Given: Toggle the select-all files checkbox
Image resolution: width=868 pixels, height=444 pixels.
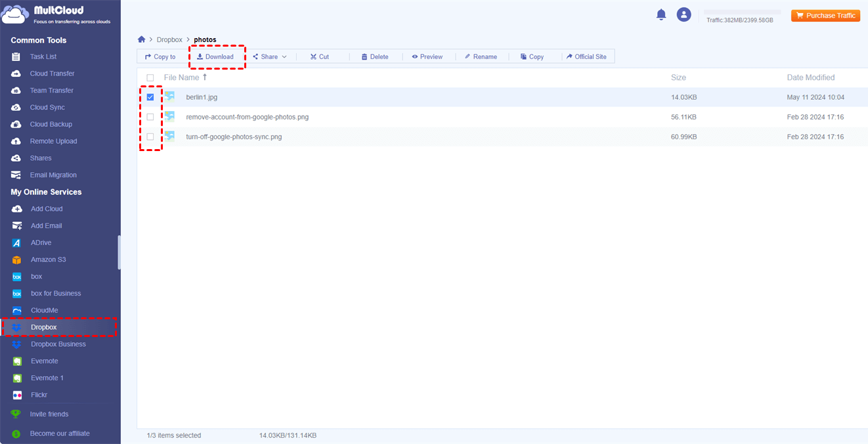Looking at the screenshot, I should 150,78.
